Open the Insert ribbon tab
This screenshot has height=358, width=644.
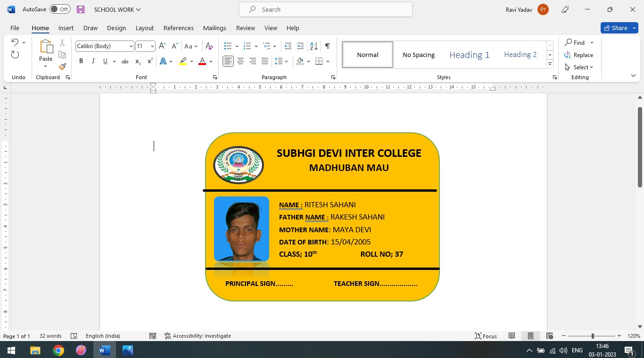click(x=66, y=28)
